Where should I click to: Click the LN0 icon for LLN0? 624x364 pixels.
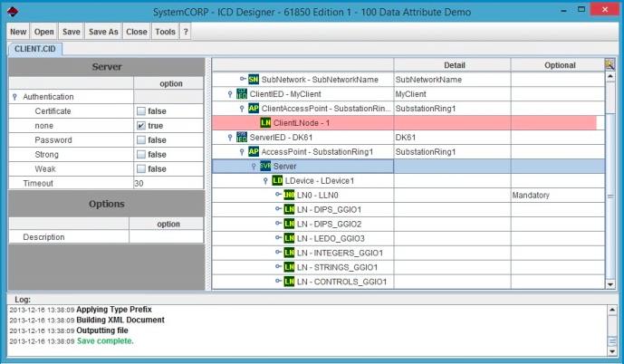[289, 196]
